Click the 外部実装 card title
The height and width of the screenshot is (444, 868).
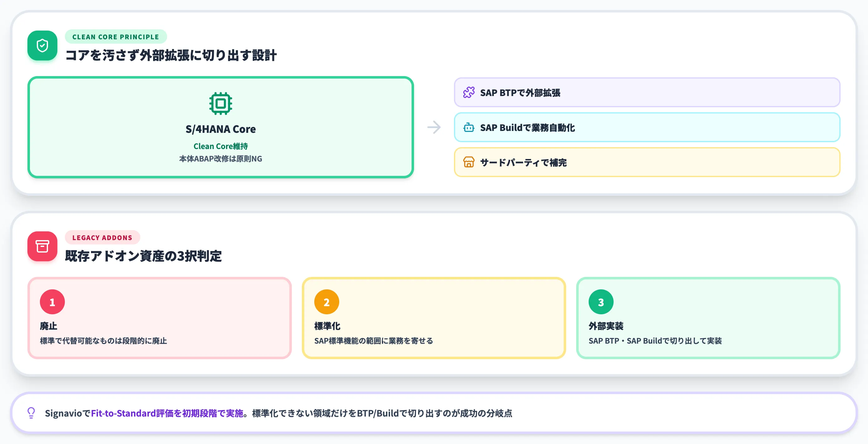pyautogui.click(x=606, y=326)
